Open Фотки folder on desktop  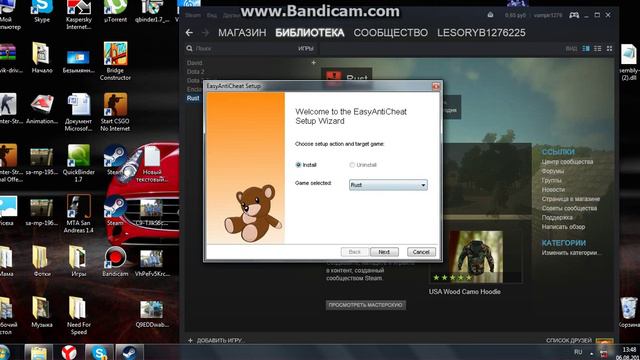(x=42, y=261)
